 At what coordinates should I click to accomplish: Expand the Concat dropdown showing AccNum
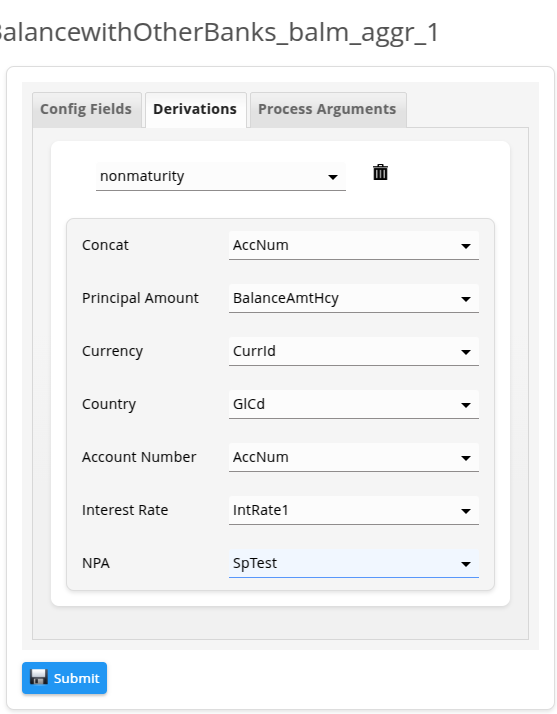point(354,245)
